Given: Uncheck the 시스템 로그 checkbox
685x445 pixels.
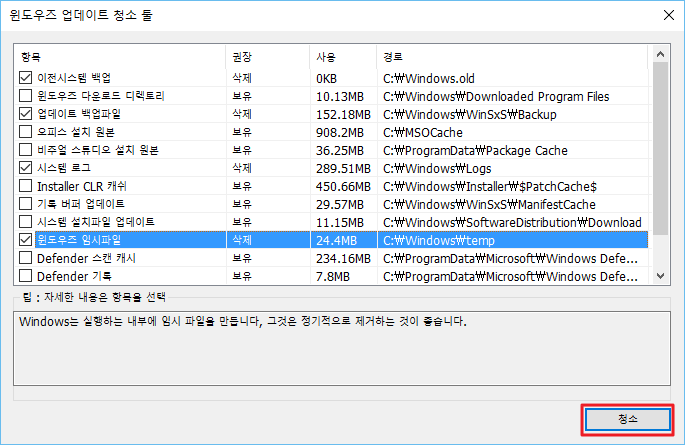Looking at the screenshot, I should click(25, 168).
